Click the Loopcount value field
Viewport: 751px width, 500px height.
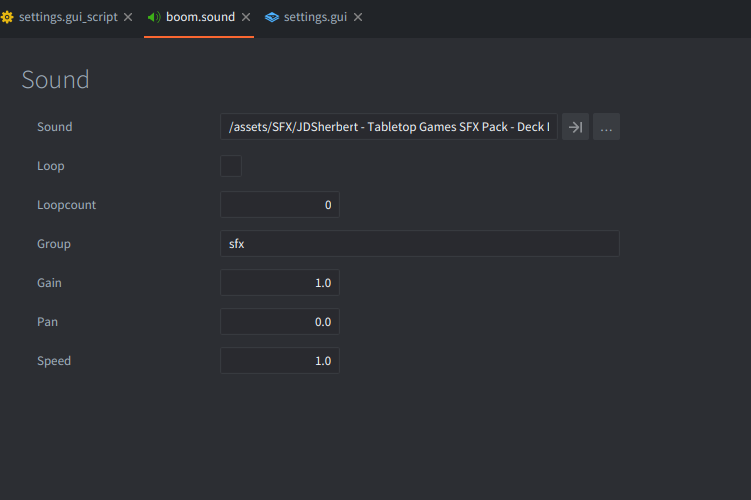click(x=280, y=205)
